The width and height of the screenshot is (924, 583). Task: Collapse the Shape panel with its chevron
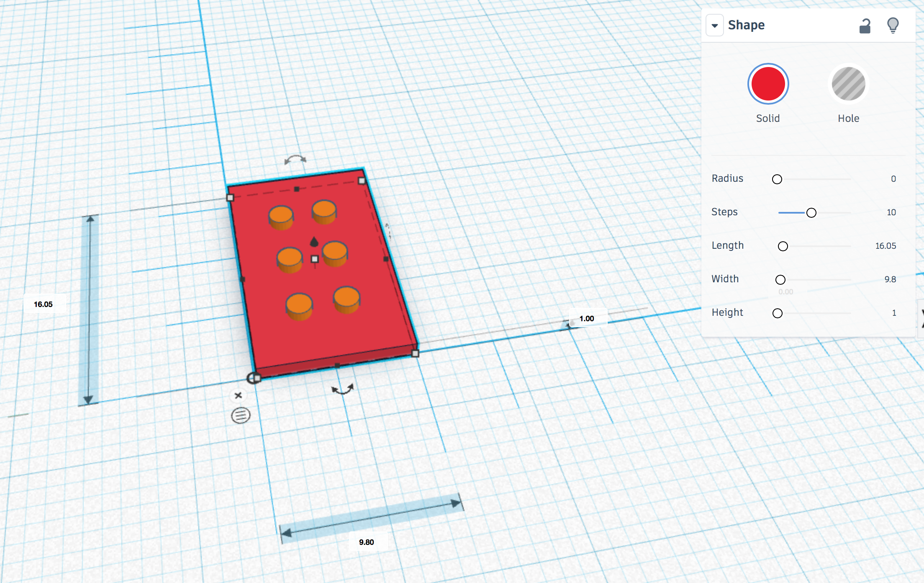tap(714, 25)
